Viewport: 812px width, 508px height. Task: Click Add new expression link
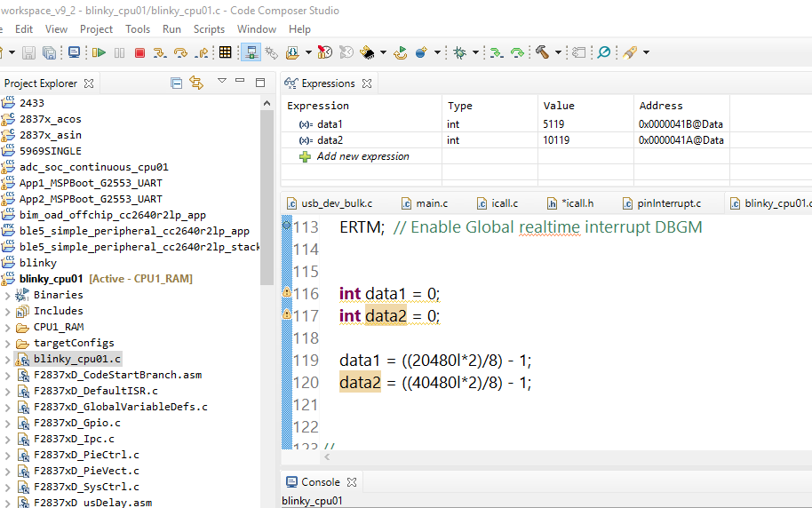362,156
